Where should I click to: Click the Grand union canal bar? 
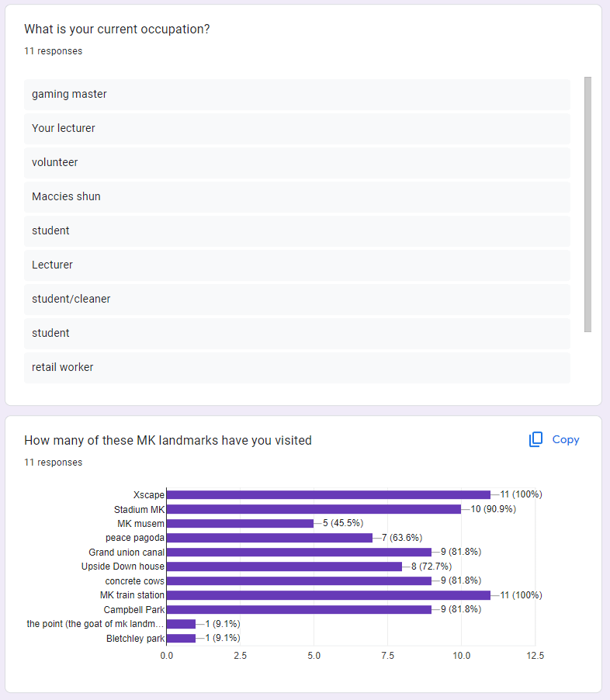299,552
